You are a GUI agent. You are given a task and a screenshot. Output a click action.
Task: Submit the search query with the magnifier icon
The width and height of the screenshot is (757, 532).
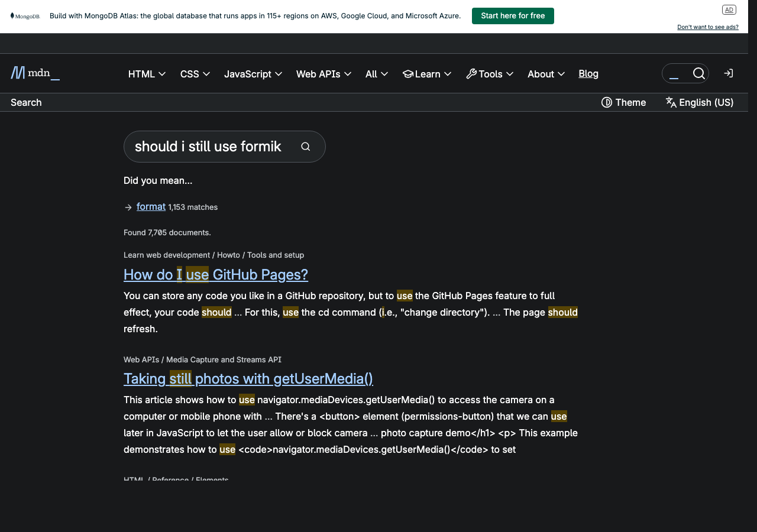[x=306, y=146]
